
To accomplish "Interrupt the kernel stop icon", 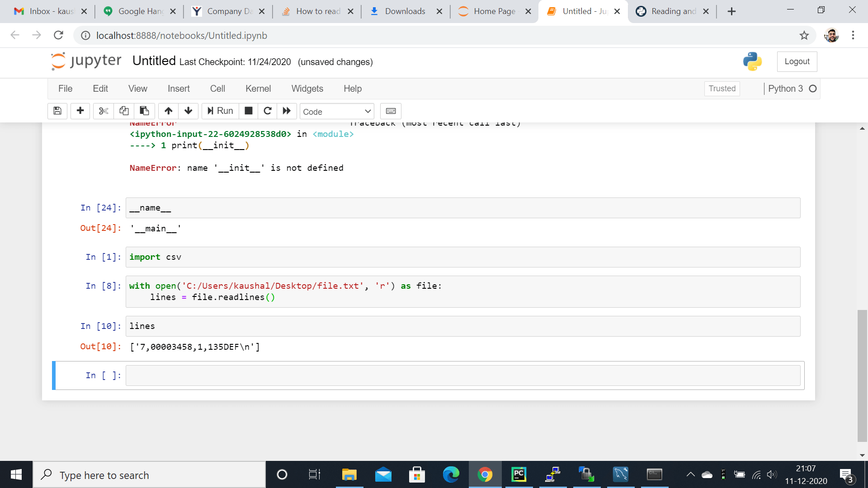I will 248,111.
